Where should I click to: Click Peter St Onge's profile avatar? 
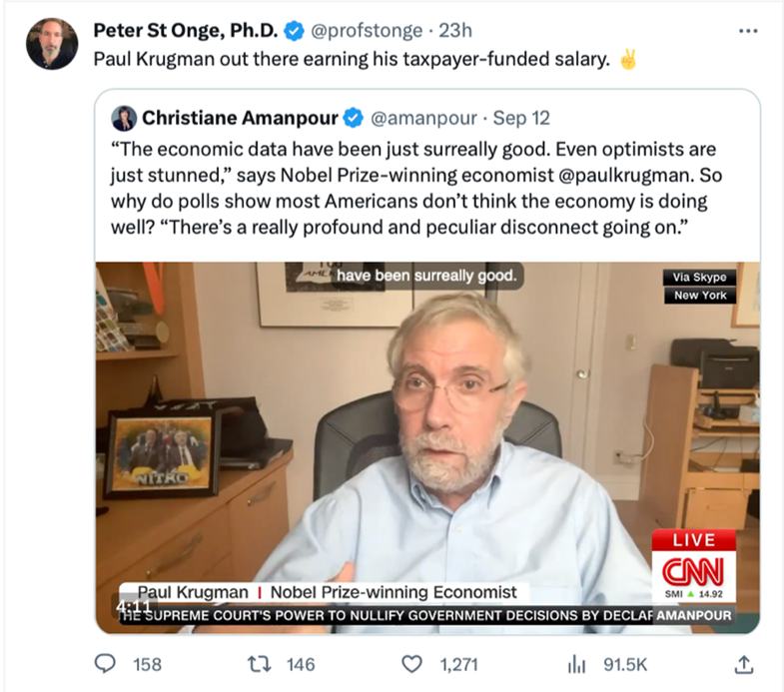[x=51, y=44]
